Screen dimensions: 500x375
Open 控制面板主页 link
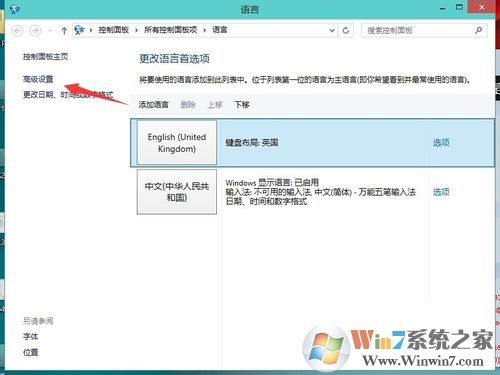[45, 57]
